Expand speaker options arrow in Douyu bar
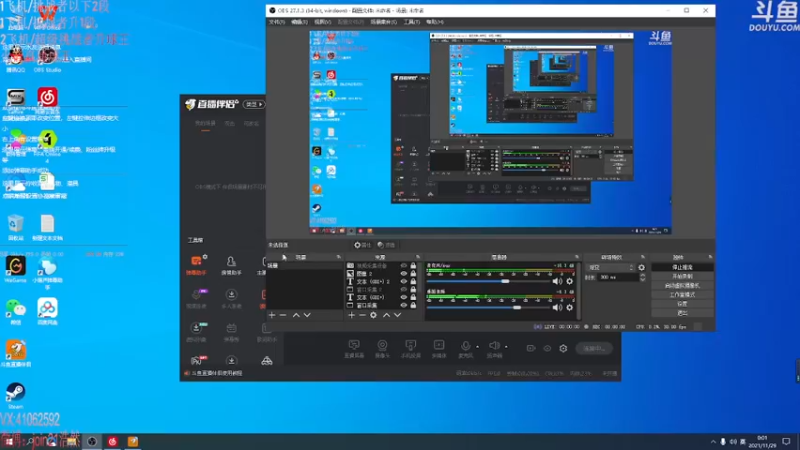Screen dimensions: 800x450 506,347
